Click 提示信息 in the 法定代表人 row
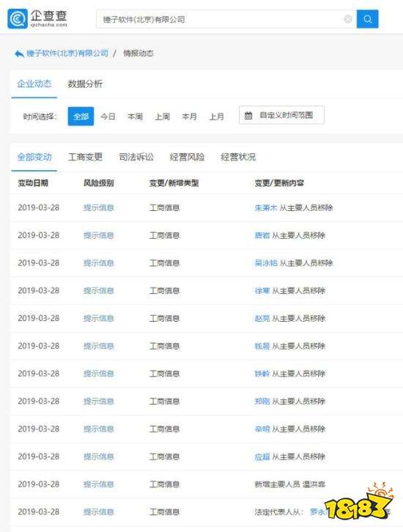Viewport: 403px width, 532px height. [99, 511]
